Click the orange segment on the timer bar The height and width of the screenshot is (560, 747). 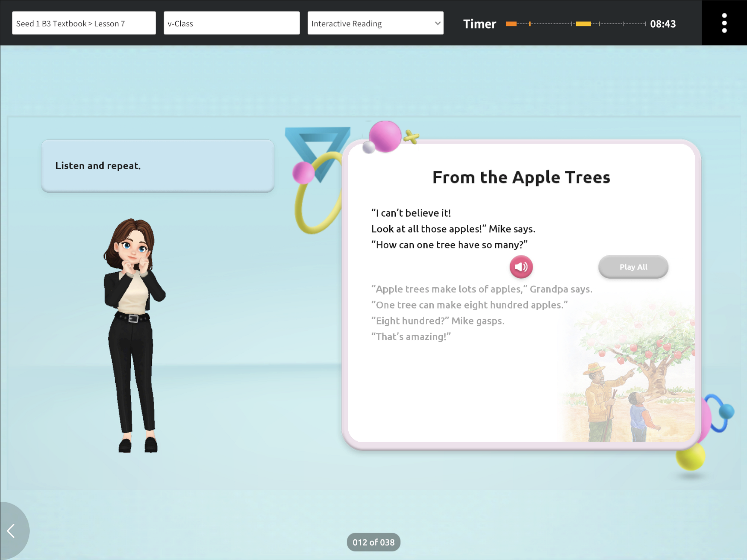coord(511,24)
